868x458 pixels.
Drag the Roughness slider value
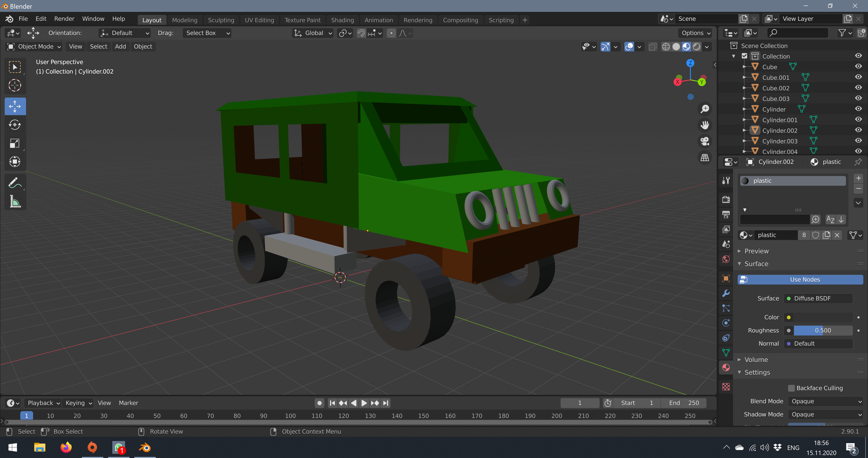pos(823,330)
